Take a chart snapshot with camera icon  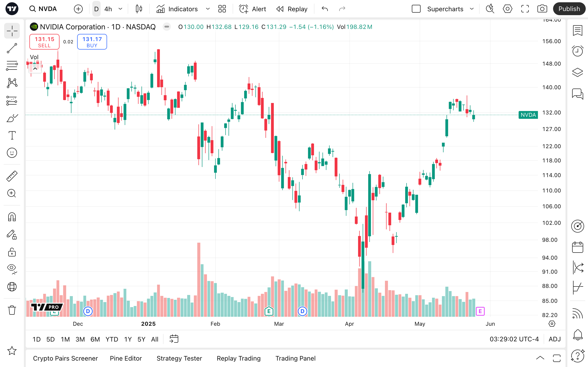[542, 9]
